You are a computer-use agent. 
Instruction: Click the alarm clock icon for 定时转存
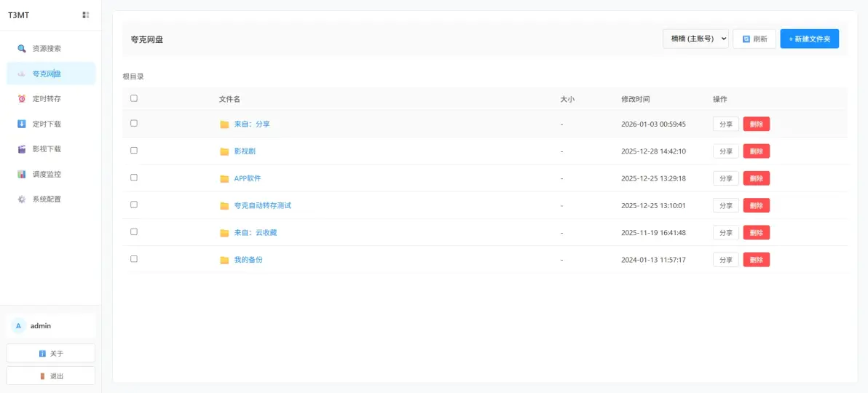click(22, 99)
